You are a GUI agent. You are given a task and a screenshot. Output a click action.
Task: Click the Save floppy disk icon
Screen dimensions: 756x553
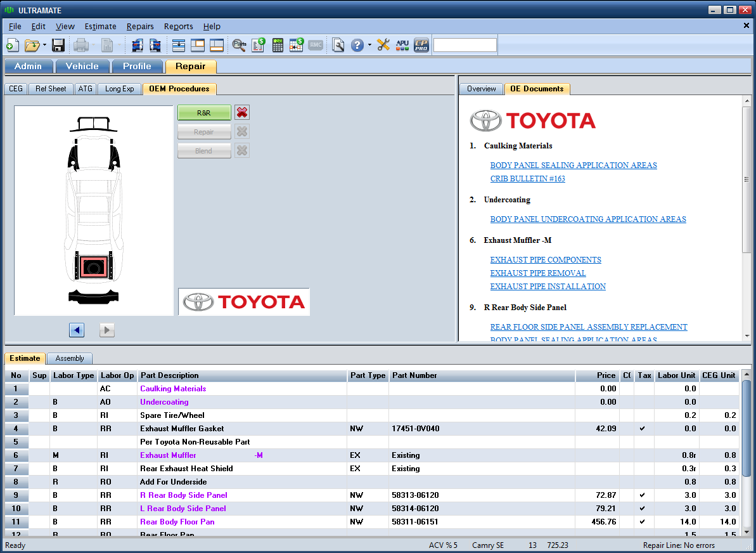(x=58, y=45)
